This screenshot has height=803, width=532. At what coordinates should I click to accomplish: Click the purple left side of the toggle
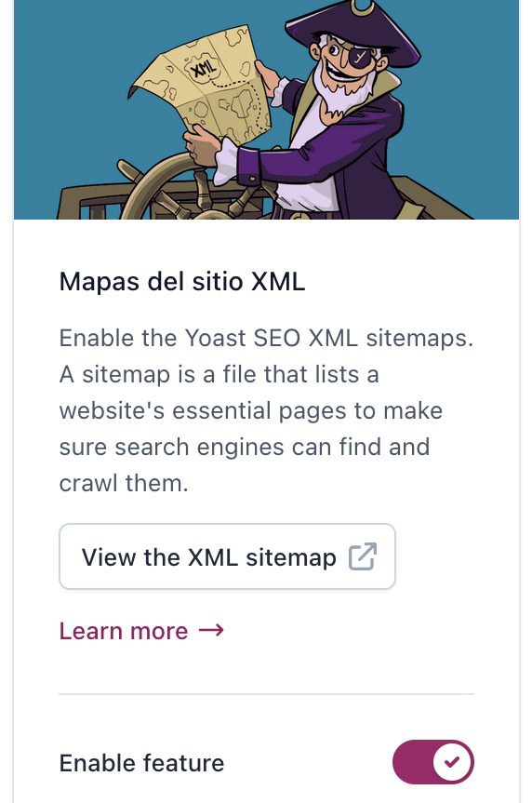click(x=413, y=762)
